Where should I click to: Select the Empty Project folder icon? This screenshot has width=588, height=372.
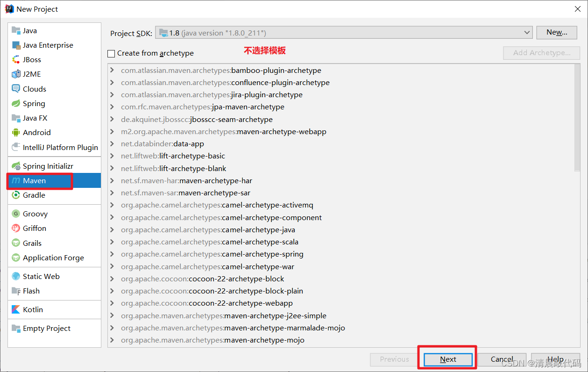click(16, 328)
